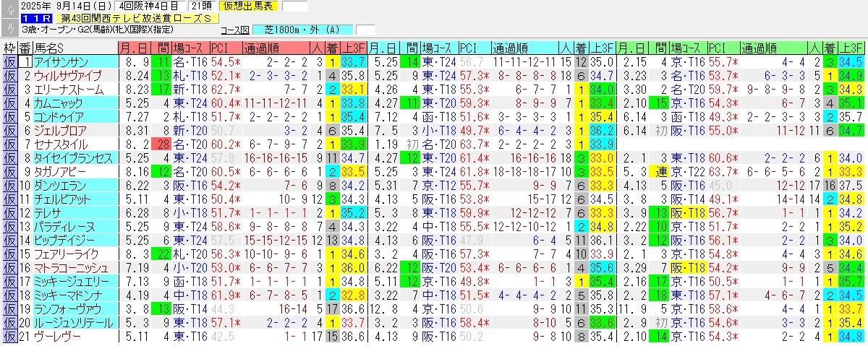Click the up arrow icon at top-left
Image resolution: width=868 pixels, height=346 pixels.
click(x=9, y=7)
